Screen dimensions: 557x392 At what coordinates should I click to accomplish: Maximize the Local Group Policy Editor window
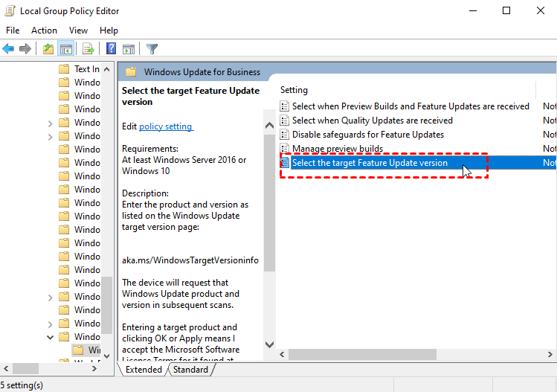506,10
